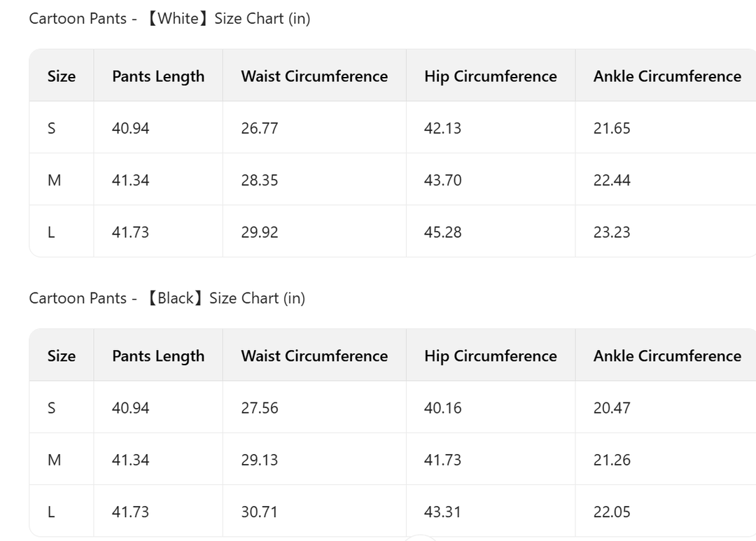Click the 22.05 ankle value
The height and width of the screenshot is (541, 756).
[611, 512]
